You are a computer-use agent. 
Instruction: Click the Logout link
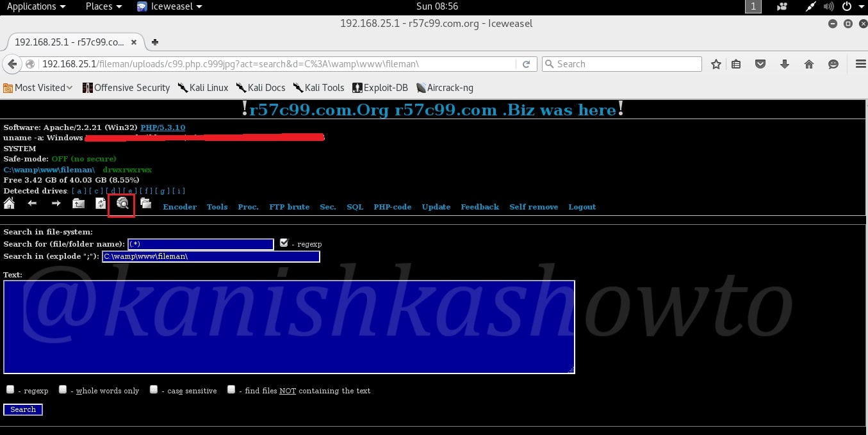click(582, 207)
